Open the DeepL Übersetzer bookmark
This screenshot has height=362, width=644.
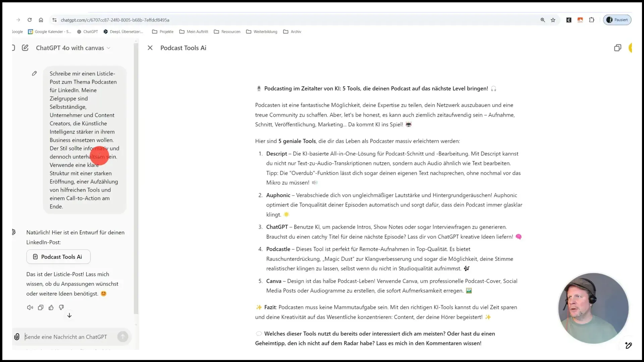pos(123,32)
